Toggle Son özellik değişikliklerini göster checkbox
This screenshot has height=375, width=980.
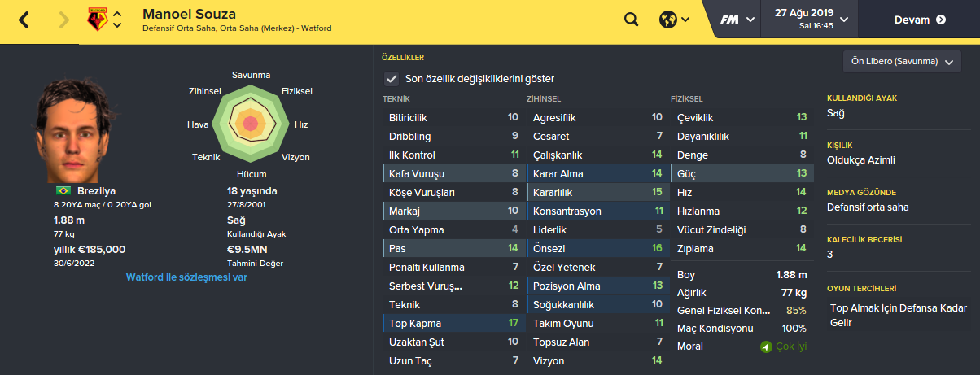tap(392, 79)
